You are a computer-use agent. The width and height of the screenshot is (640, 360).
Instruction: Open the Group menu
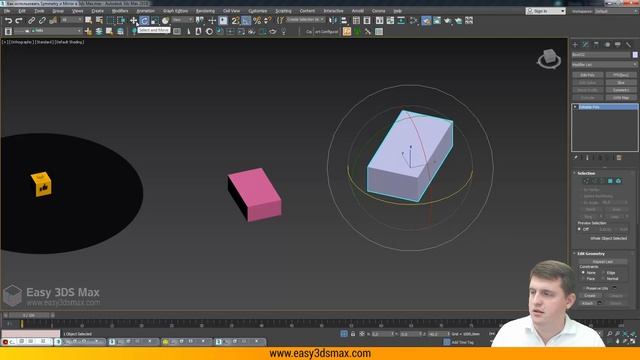[x=58, y=11]
